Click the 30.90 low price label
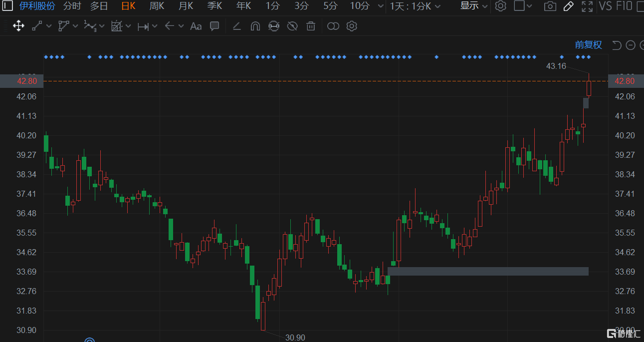The image size is (644, 342). 295,338
